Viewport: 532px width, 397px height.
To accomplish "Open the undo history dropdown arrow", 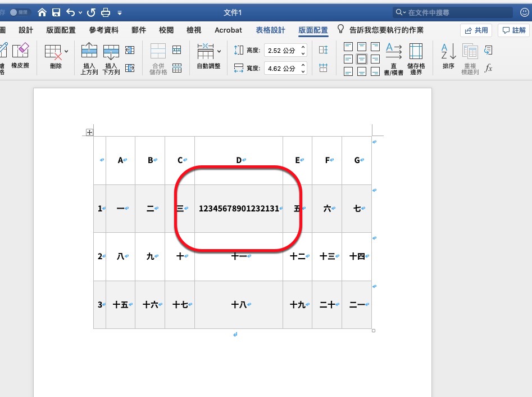I will [x=79, y=12].
